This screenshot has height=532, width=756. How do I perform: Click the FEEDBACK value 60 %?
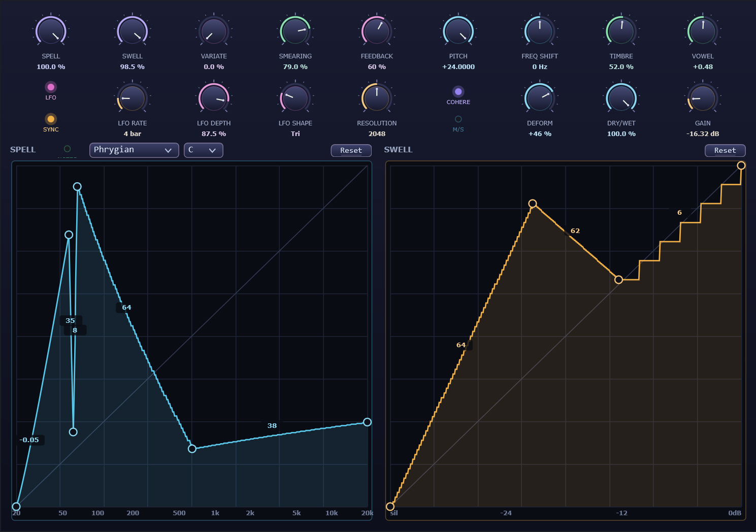(x=377, y=67)
